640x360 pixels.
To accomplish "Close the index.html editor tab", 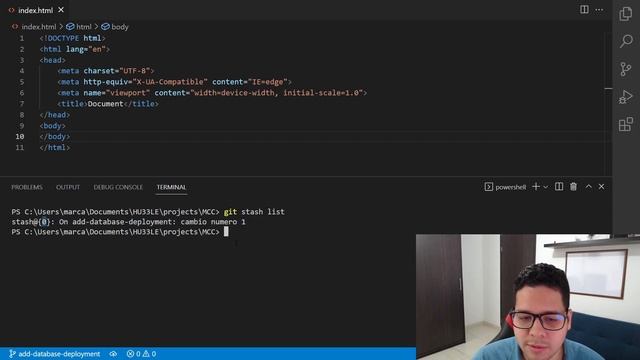I will click(x=61, y=10).
